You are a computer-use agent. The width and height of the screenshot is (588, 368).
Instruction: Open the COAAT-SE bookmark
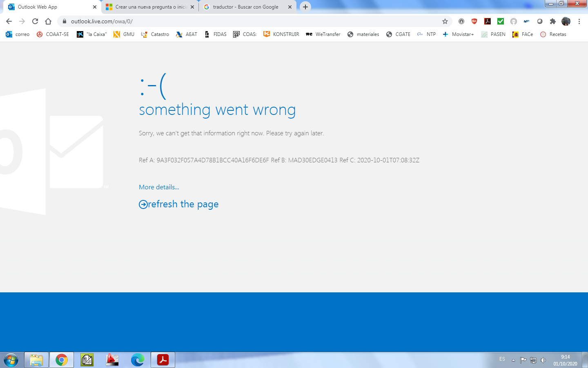pos(53,34)
